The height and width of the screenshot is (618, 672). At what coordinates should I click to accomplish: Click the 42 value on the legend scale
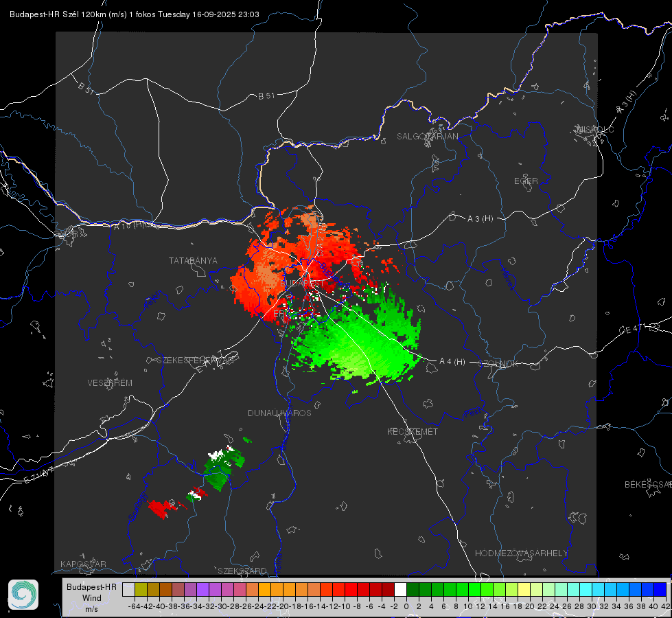coord(665,606)
